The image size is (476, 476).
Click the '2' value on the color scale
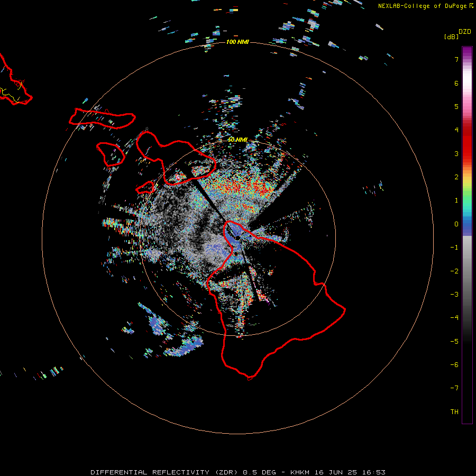(x=456, y=177)
